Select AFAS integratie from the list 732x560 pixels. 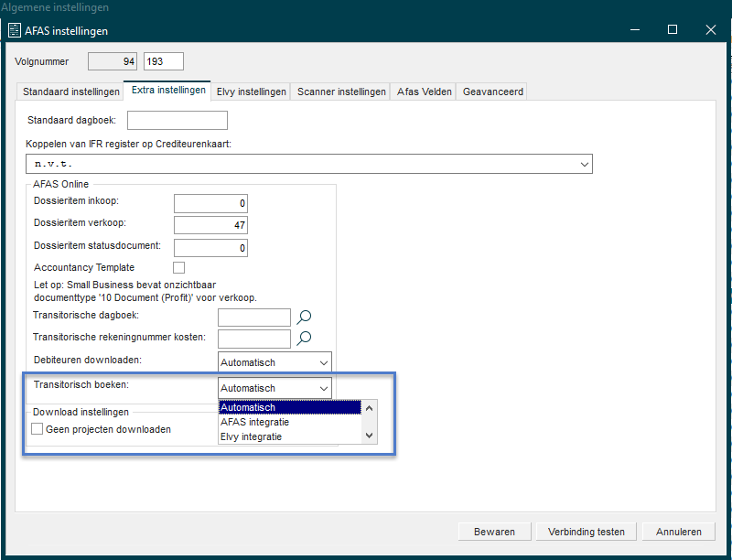click(x=290, y=422)
